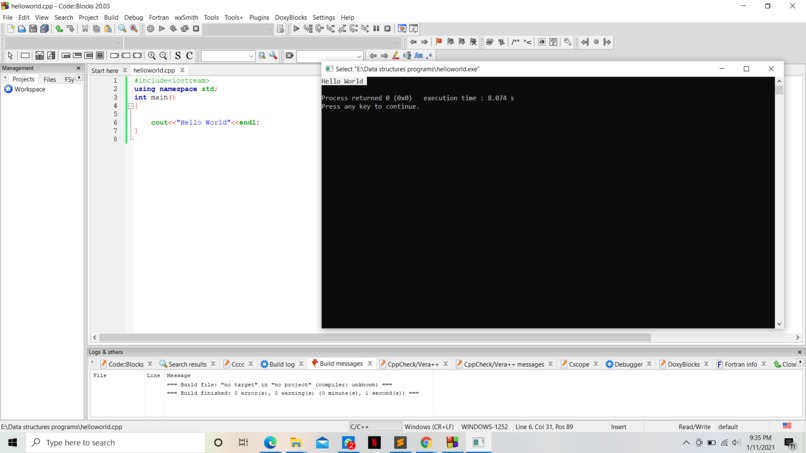
Task: Toggle bookmark with red flag icon
Action: pyautogui.click(x=438, y=42)
